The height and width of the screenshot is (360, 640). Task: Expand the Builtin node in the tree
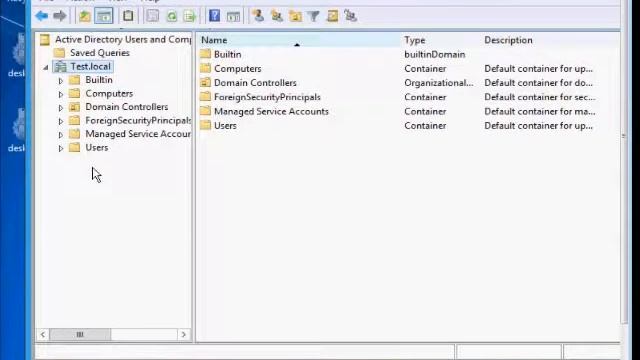61,81
